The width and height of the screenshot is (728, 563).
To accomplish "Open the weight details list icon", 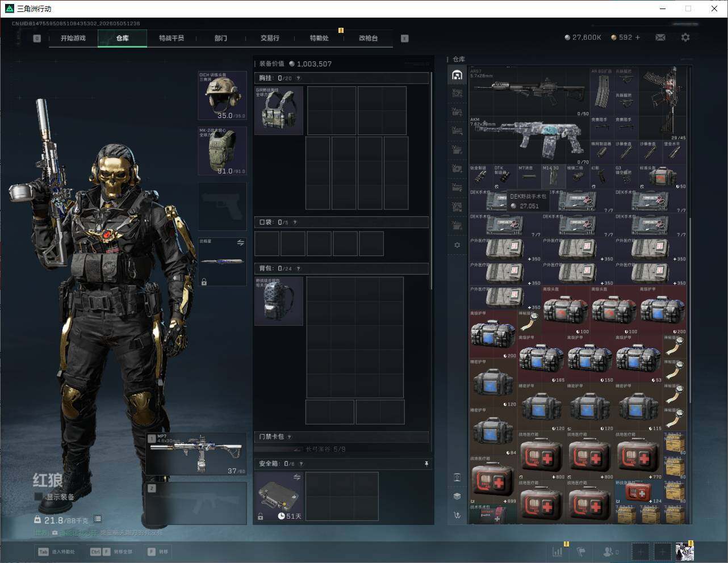I will pyautogui.click(x=98, y=519).
